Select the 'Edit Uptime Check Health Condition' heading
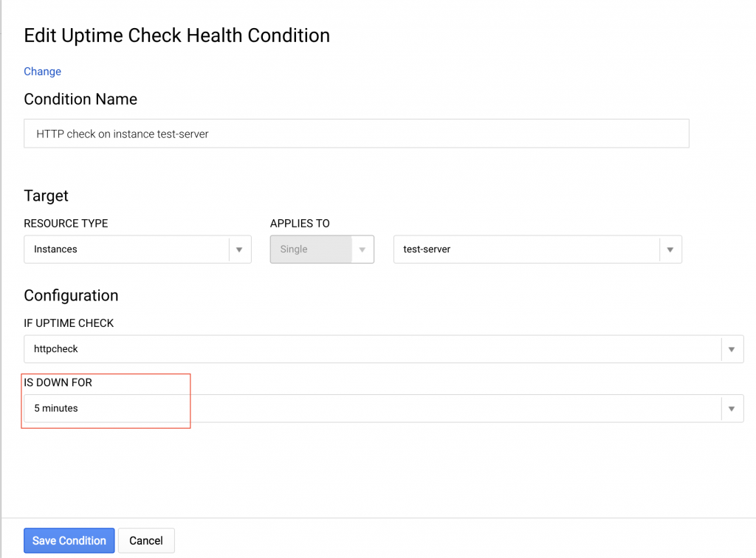The height and width of the screenshot is (558, 756). coord(177,35)
